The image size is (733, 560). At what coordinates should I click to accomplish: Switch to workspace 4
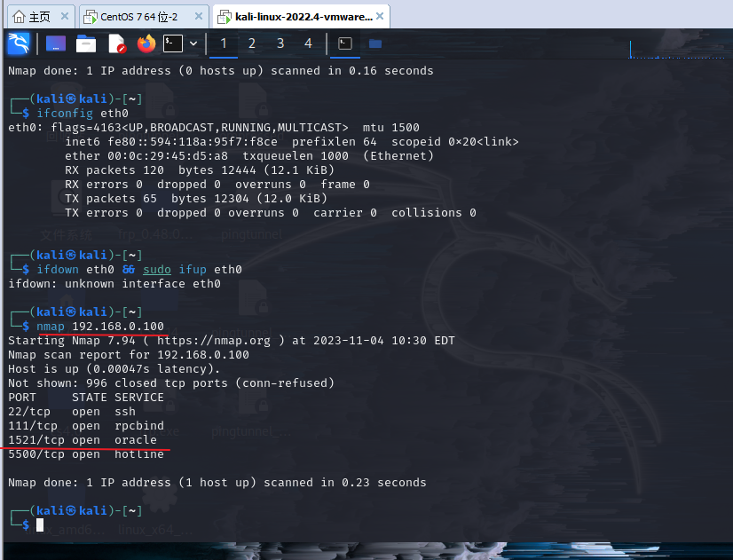coord(308,43)
